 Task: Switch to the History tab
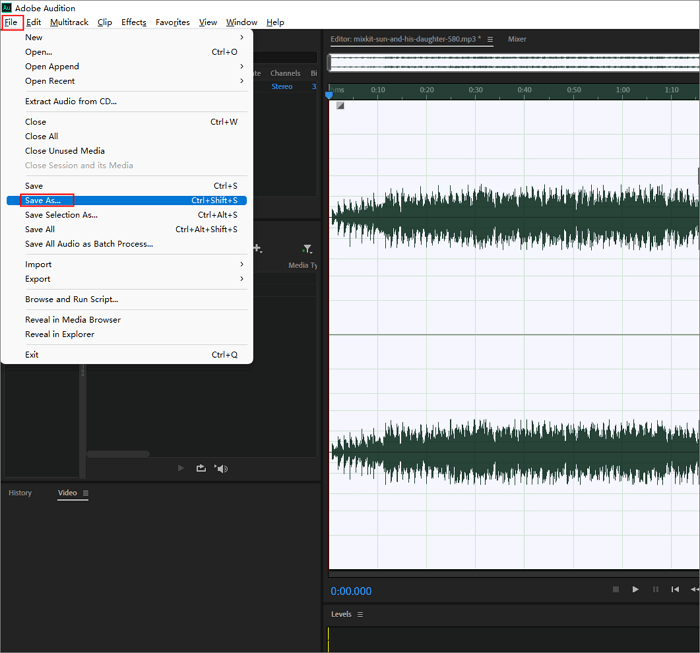[x=20, y=493]
